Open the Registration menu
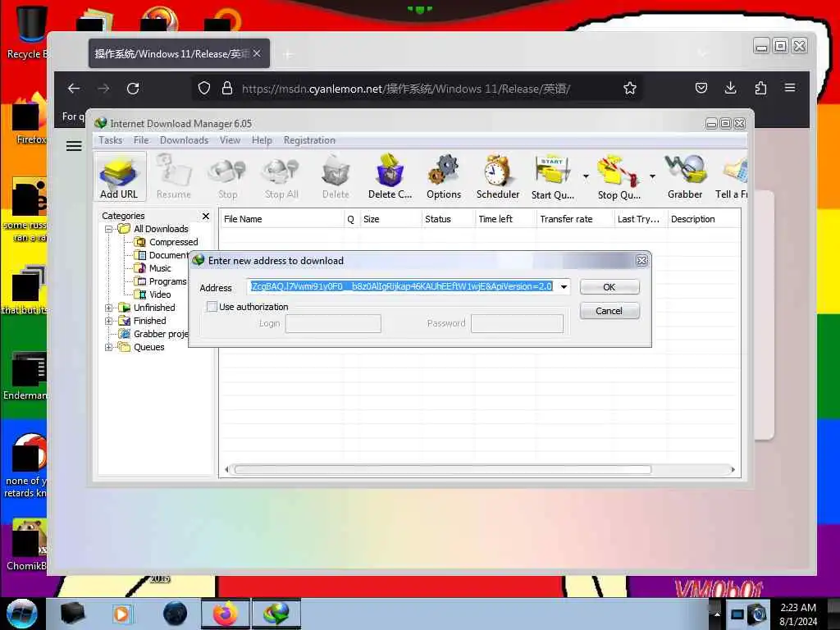The height and width of the screenshot is (630, 840). [309, 140]
